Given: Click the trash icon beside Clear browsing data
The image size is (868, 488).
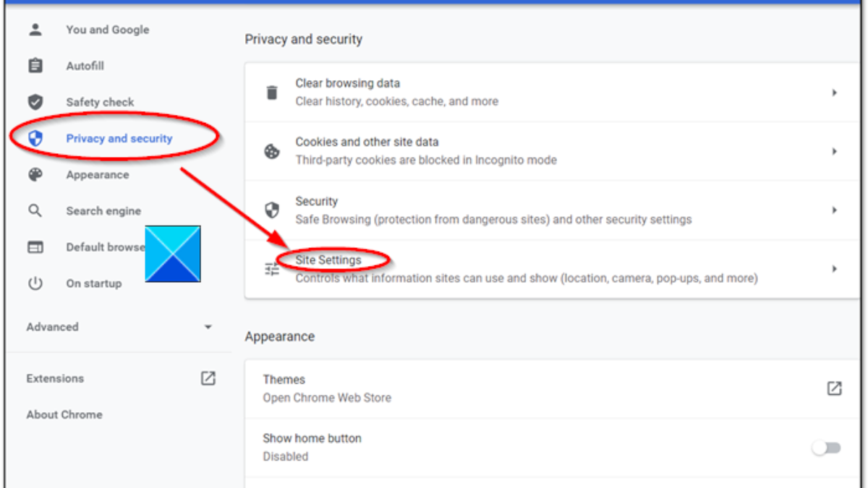Looking at the screenshot, I should [272, 93].
